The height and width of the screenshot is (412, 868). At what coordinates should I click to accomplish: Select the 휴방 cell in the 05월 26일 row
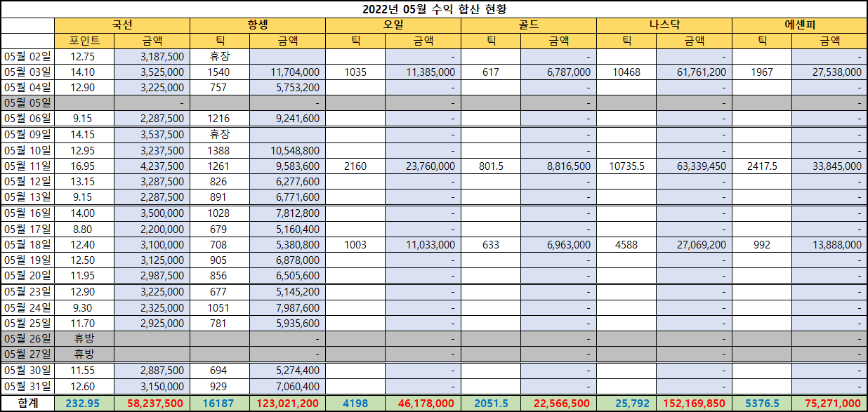click(85, 339)
